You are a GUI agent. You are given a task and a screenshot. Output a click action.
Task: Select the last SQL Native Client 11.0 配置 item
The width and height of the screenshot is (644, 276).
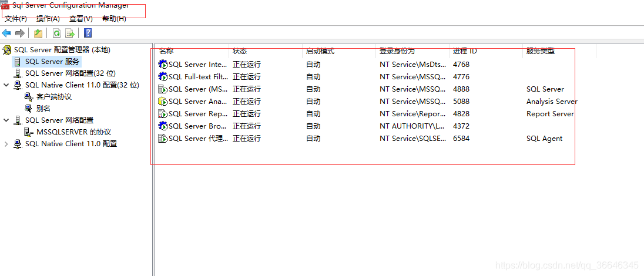click(x=71, y=144)
